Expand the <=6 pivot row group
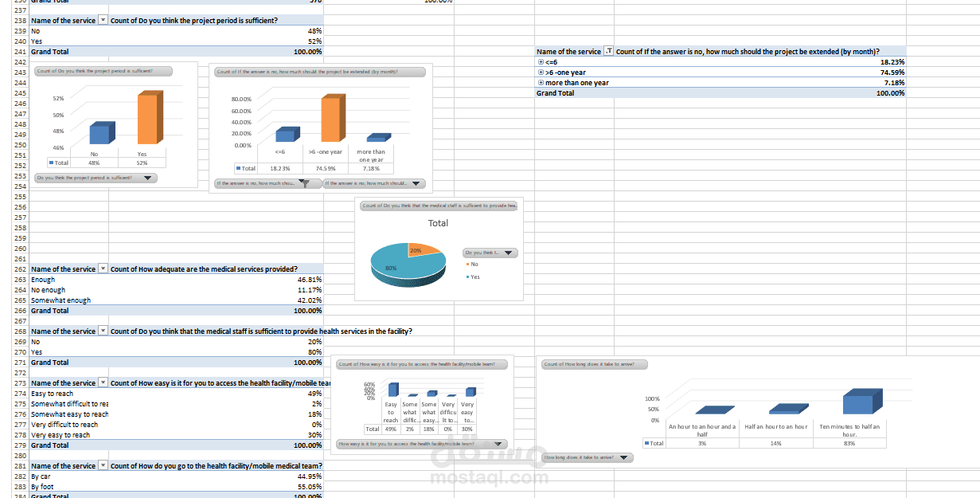This screenshot has width=980, height=498. click(541, 62)
